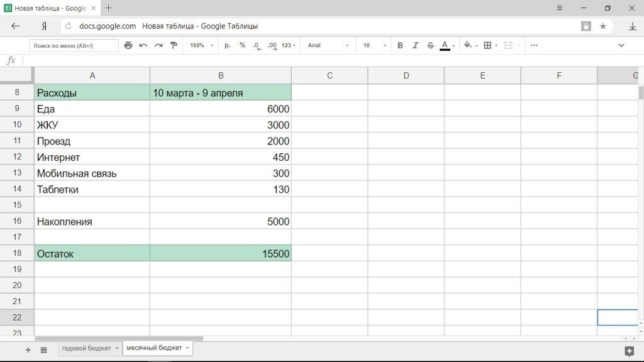The image size is (644, 362).
Task: Open the Arial font dropdown
Action: click(328, 45)
